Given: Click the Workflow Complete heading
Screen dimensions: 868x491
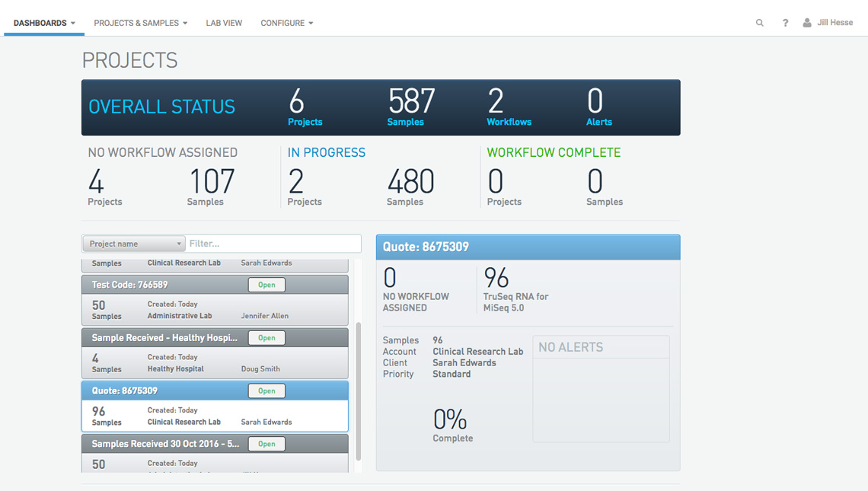Looking at the screenshot, I should (554, 153).
